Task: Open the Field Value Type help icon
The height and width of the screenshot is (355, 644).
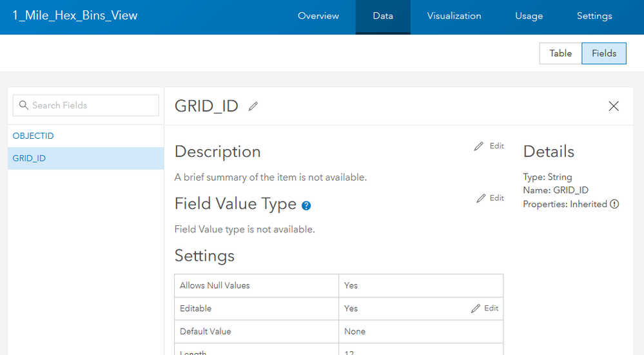Action: point(306,206)
